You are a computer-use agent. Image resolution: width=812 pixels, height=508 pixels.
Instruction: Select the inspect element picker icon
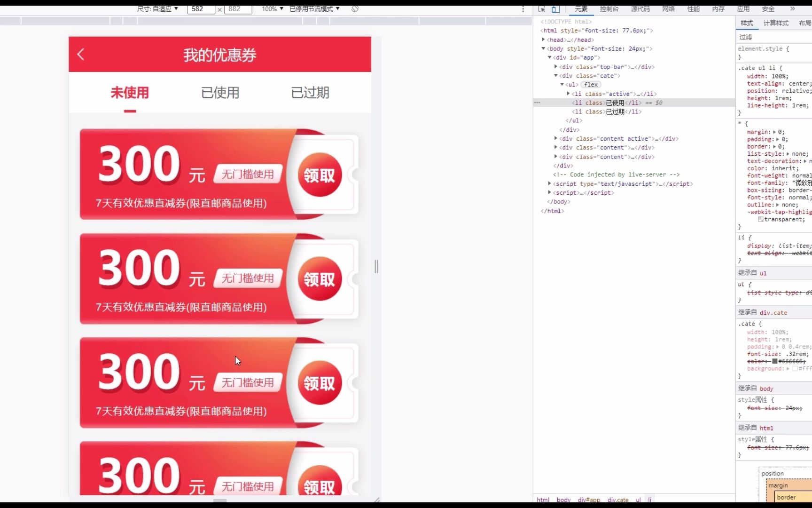(x=542, y=9)
